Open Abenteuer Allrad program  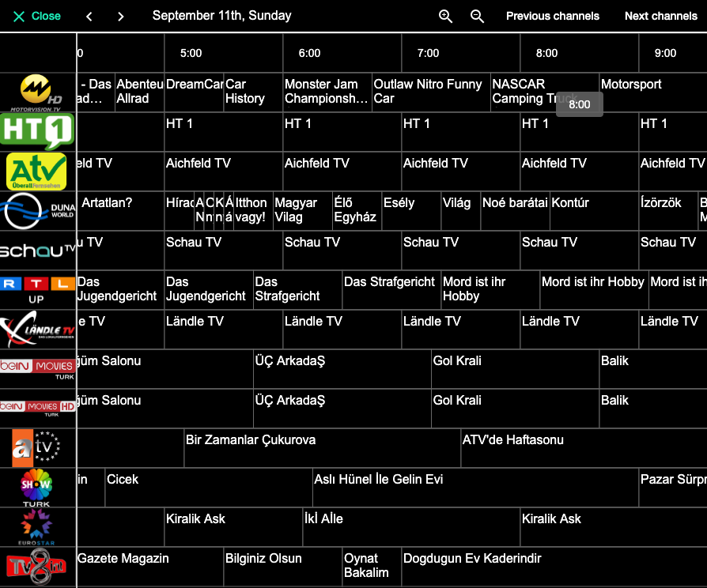point(140,92)
